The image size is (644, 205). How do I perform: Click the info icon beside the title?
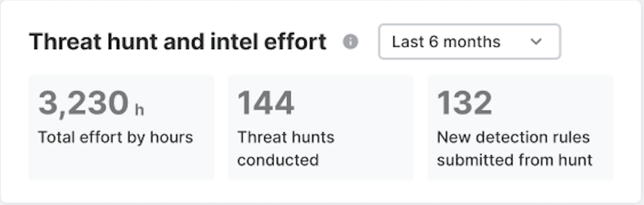[350, 42]
